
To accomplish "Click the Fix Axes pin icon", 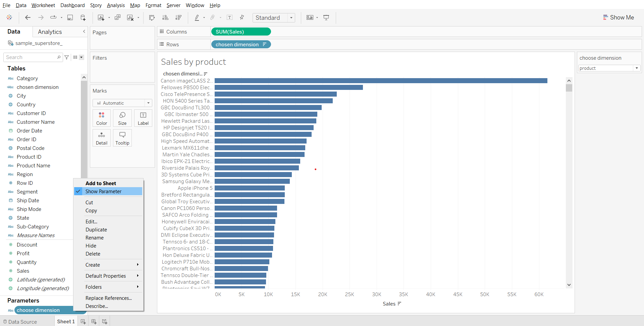I will 242,18.
